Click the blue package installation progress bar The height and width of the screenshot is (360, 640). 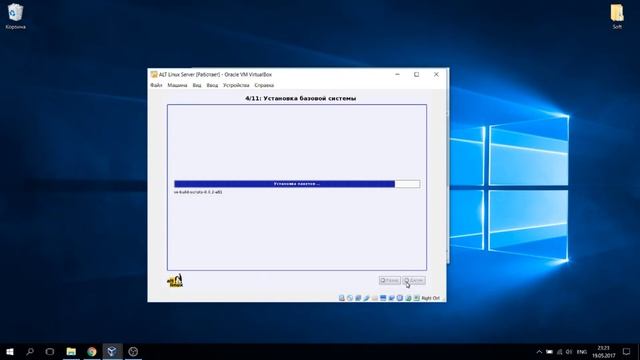(297, 184)
